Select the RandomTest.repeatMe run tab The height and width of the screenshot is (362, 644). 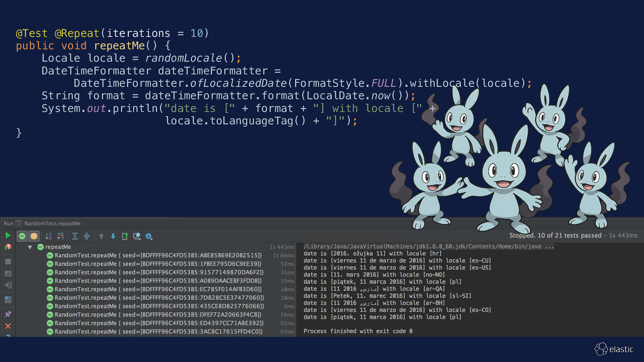click(x=52, y=224)
